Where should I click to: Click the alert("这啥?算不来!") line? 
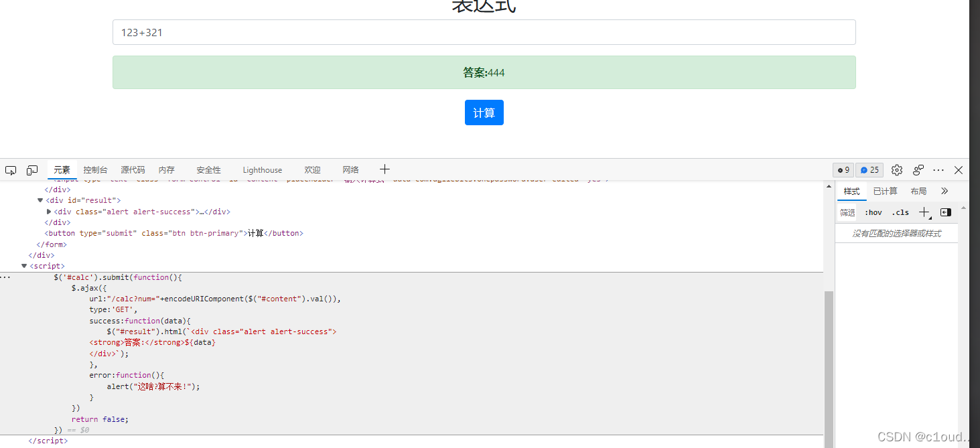153,386
